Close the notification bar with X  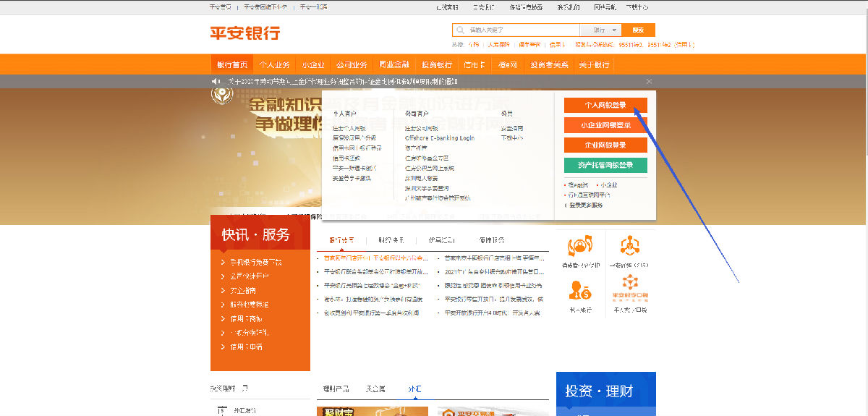click(649, 81)
